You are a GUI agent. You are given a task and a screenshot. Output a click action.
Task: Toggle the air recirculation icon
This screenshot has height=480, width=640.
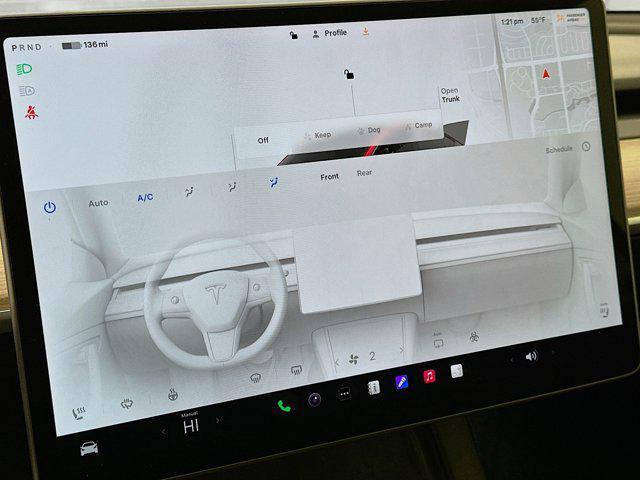click(x=438, y=343)
